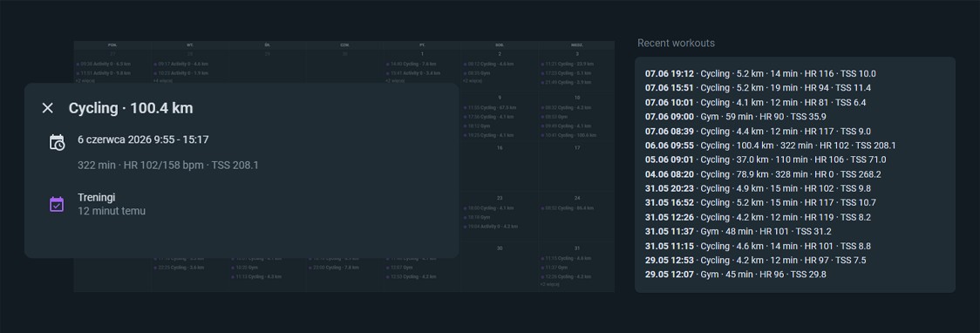Select the 07.06 08:39 Cycling 4.4 km row

(x=758, y=132)
